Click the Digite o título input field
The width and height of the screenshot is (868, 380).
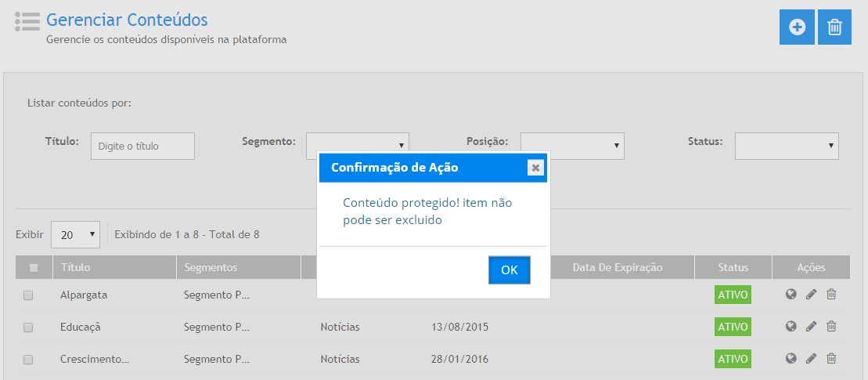click(x=142, y=146)
